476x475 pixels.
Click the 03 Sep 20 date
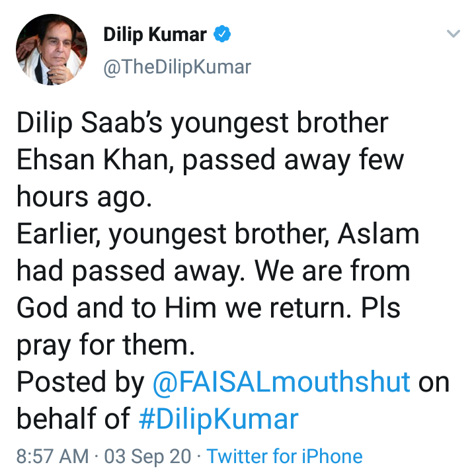[148, 456]
